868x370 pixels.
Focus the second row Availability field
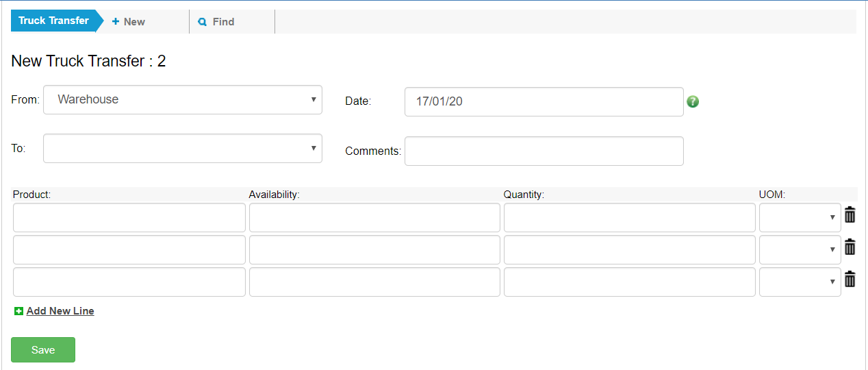tap(374, 250)
